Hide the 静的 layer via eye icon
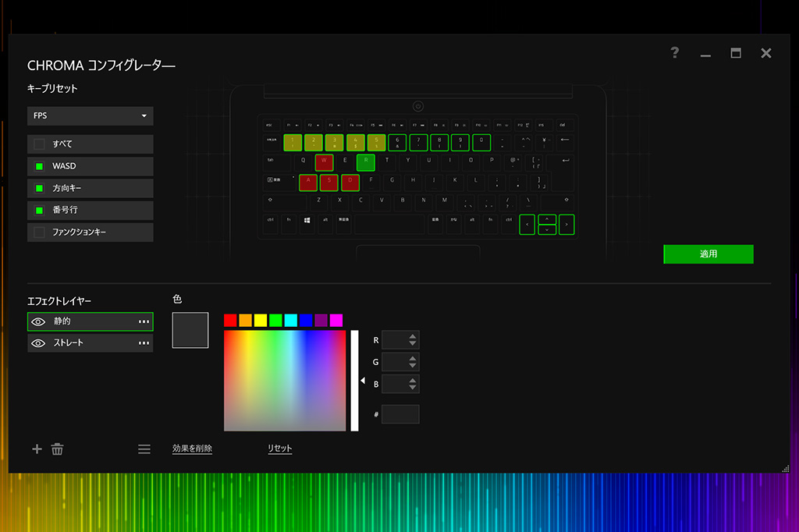 [38, 321]
